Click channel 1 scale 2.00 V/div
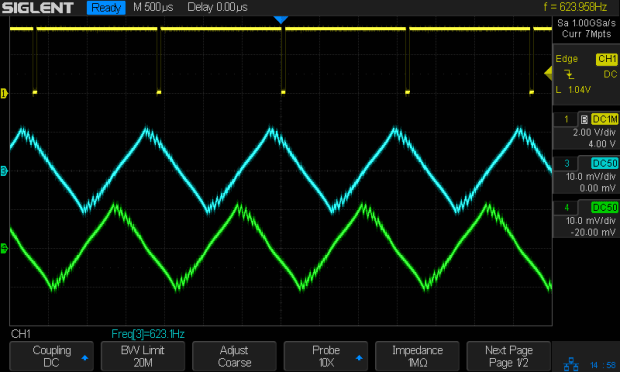Image resolution: width=620 pixels, height=372 pixels. (594, 132)
